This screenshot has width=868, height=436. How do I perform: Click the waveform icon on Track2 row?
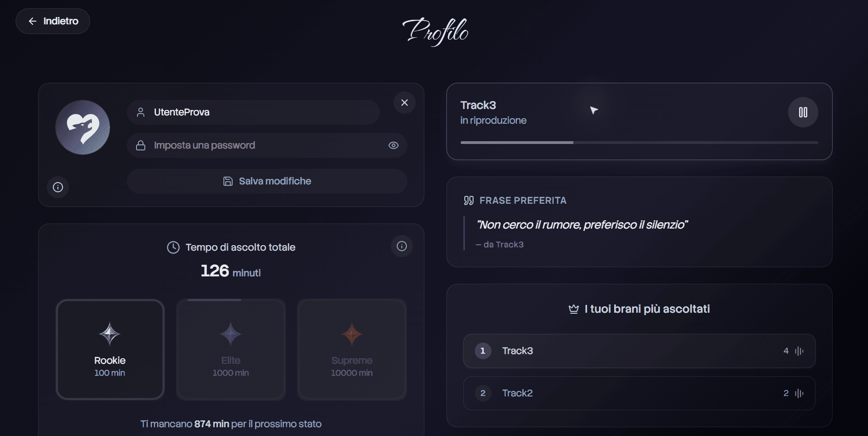(x=799, y=393)
